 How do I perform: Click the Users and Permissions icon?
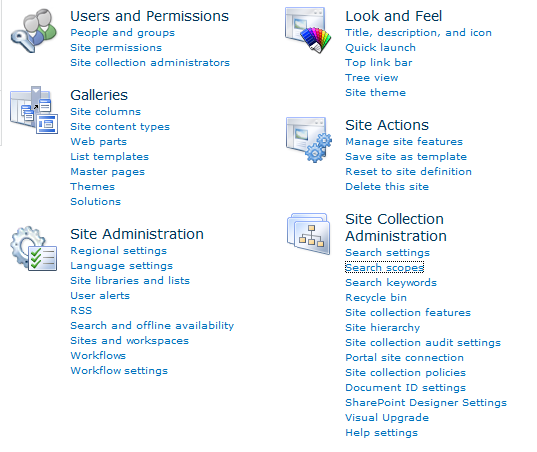34,31
